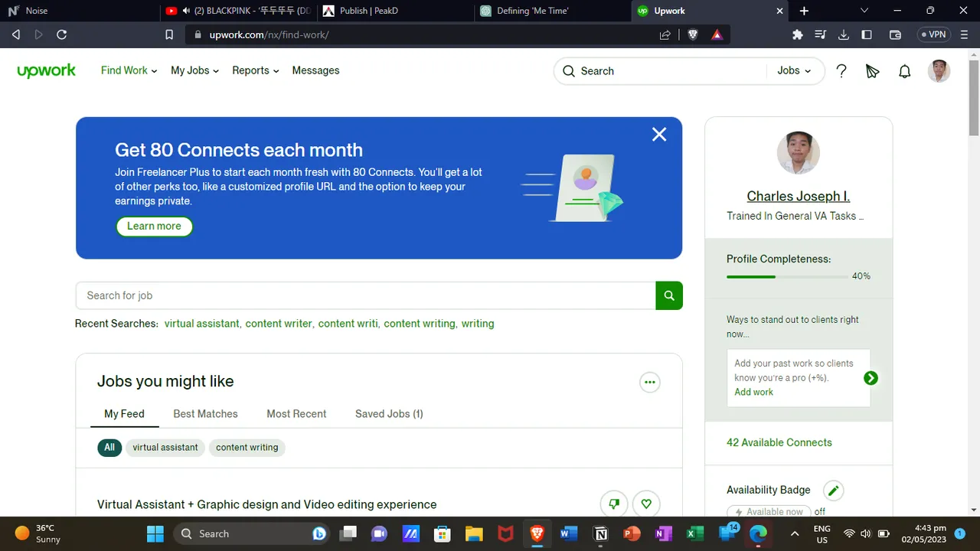Image resolution: width=980 pixels, height=551 pixels.
Task: Select recent search writing
Action: (x=478, y=324)
